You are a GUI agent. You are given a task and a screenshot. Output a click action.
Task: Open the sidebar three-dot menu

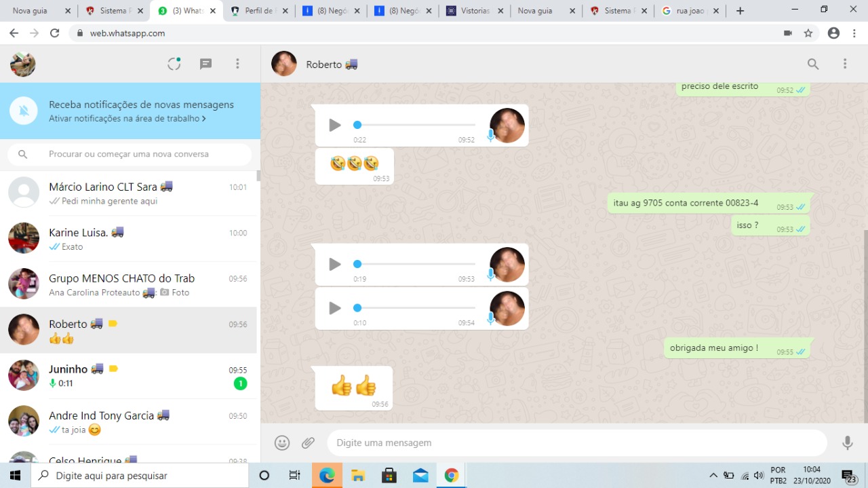[237, 64]
